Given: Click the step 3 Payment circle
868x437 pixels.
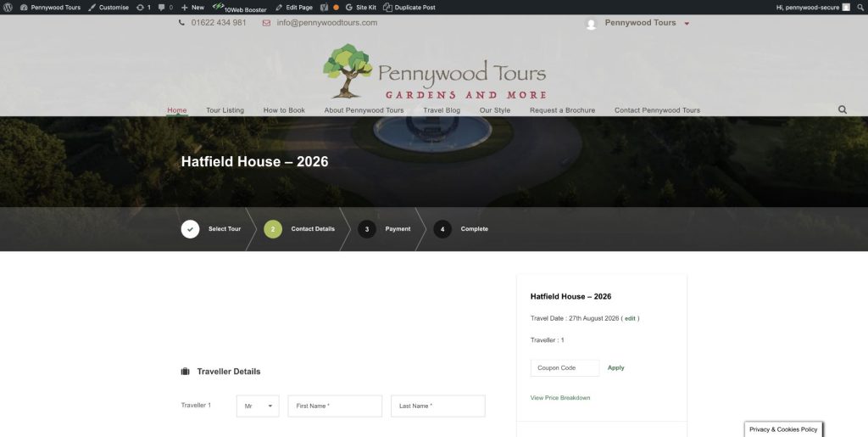Looking at the screenshot, I should [366, 229].
